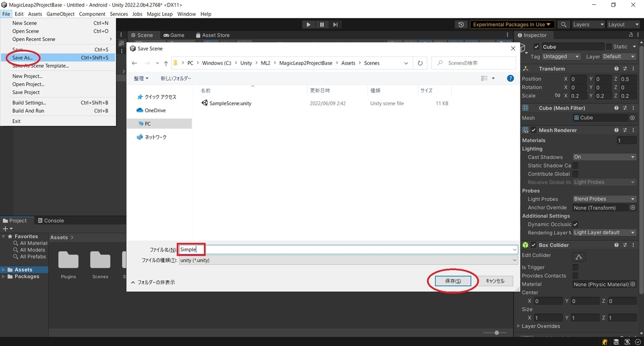This screenshot has width=644, height=346.
Task: Click the search magnifier icon in Unity toolbar
Action: coord(563,25)
